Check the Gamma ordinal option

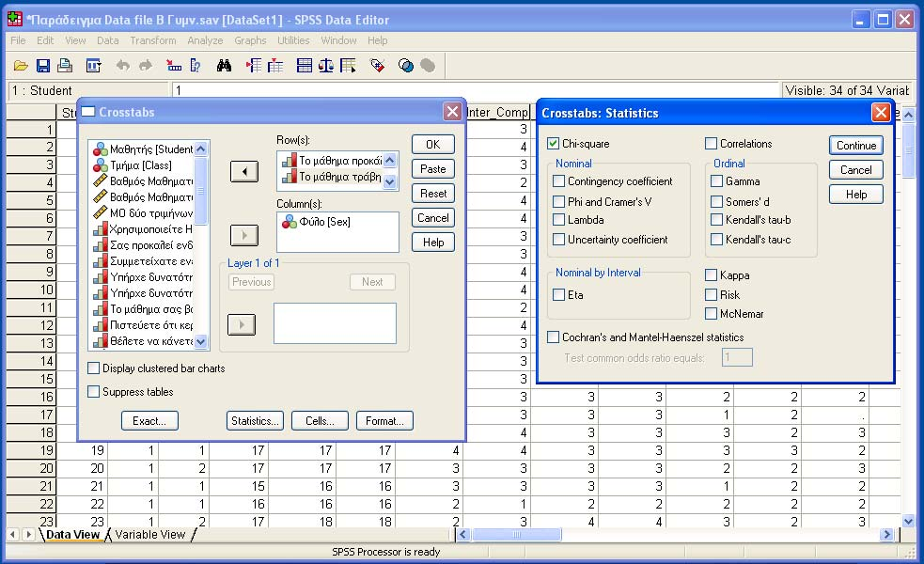click(x=716, y=180)
